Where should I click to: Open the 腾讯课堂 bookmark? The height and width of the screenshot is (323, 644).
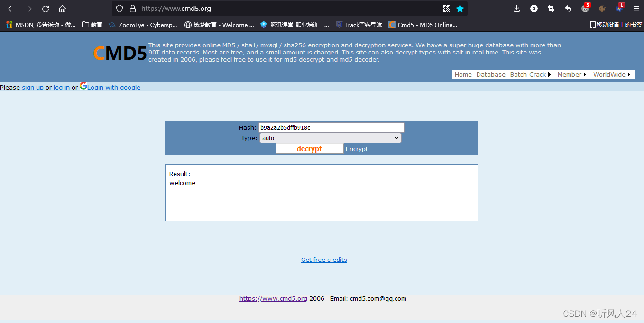pyautogui.click(x=294, y=25)
